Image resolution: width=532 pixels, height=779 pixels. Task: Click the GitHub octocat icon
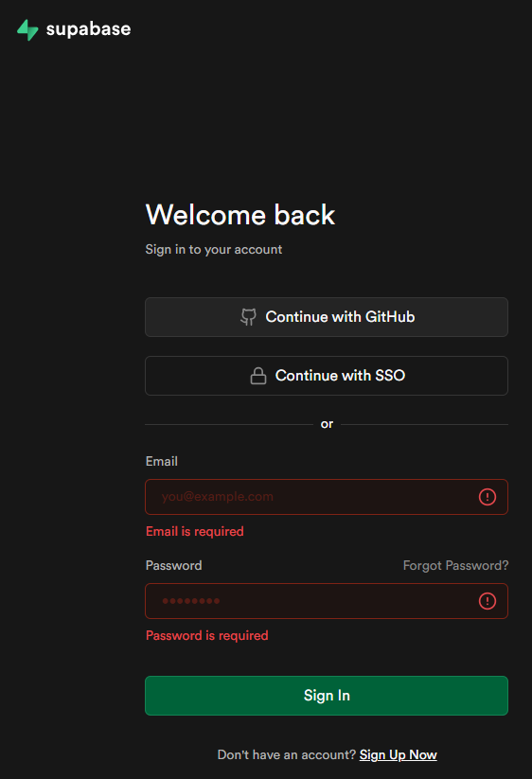click(x=248, y=317)
